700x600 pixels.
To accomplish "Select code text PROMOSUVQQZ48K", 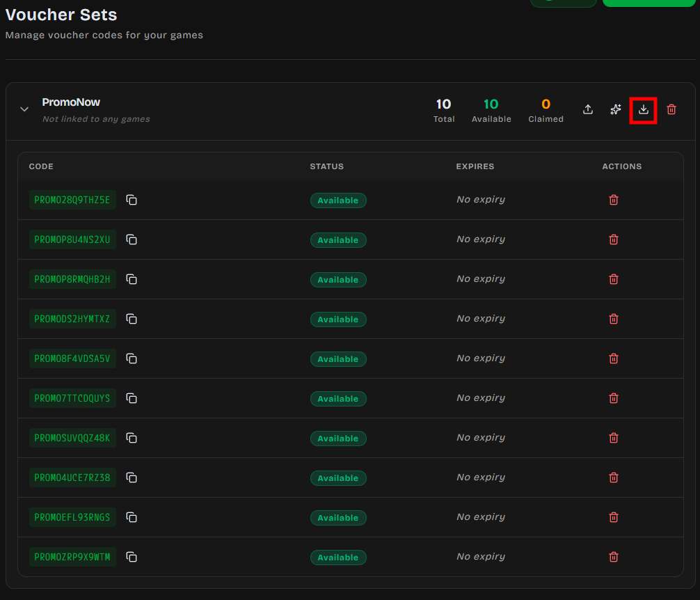I will click(x=72, y=439).
